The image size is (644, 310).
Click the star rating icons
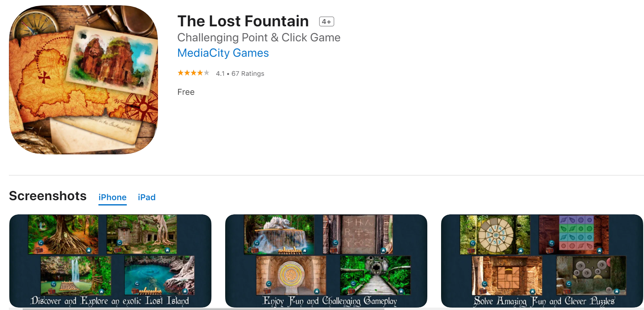pos(193,73)
